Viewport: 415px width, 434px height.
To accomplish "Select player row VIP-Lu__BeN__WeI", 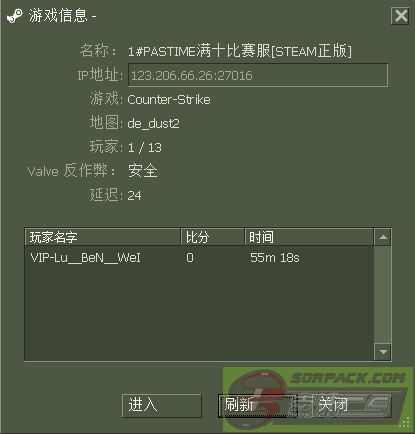I will tap(199, 258).
